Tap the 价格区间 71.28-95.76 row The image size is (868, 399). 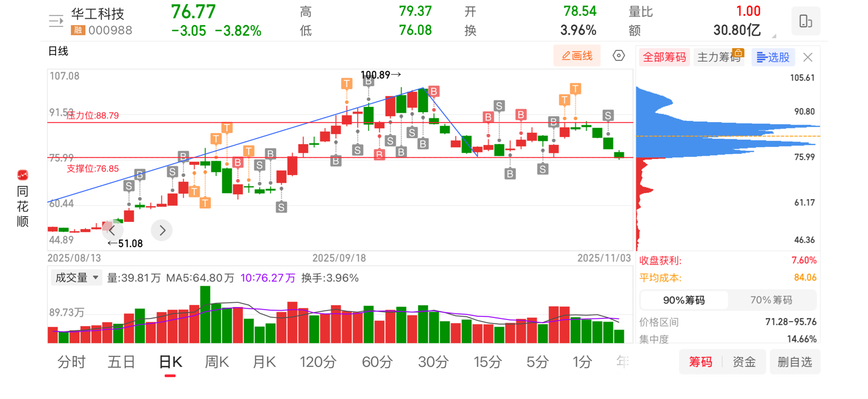tap(728, 322)
